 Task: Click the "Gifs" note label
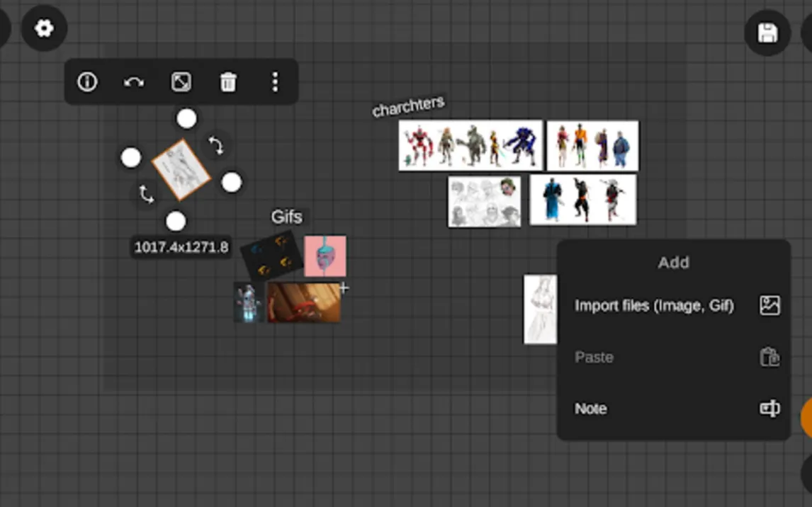[286, 217]
